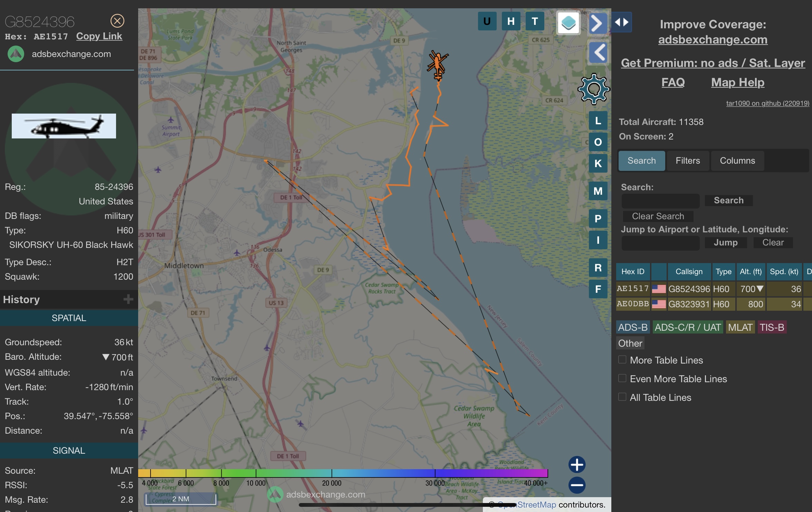Click the left chevron sidebar arrow
Image resolution: width=812 pixels, height=512 pixels.
click(598, 53)
